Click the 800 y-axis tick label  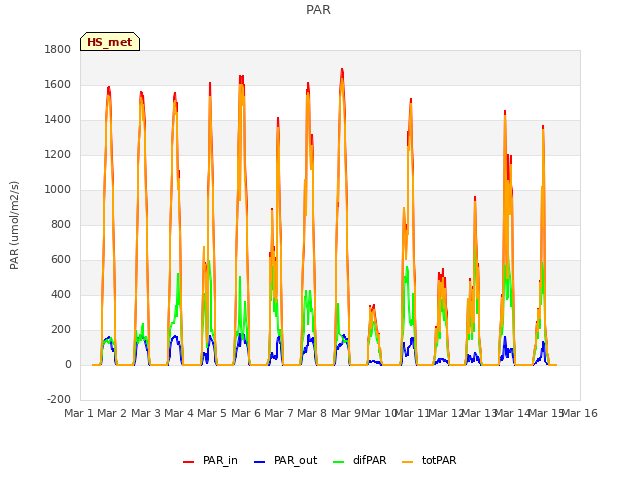coord(61,224)
